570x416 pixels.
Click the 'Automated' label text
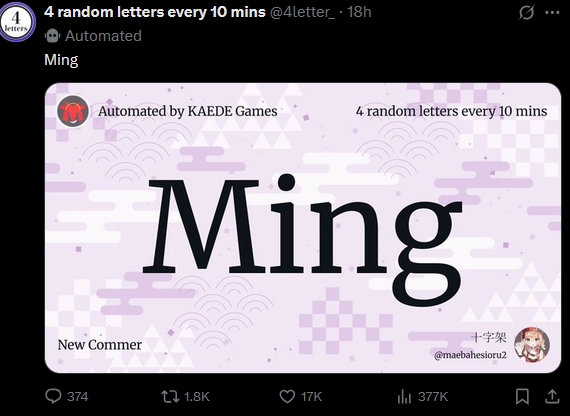click(103, 36)
